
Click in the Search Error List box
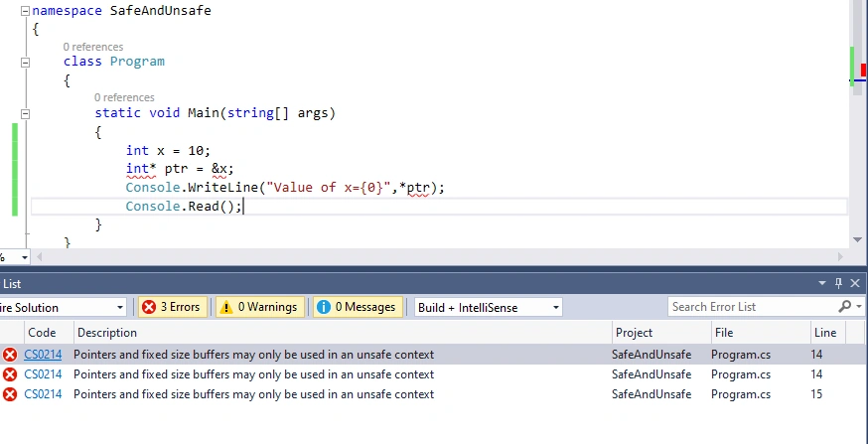[x=753, y=307]
